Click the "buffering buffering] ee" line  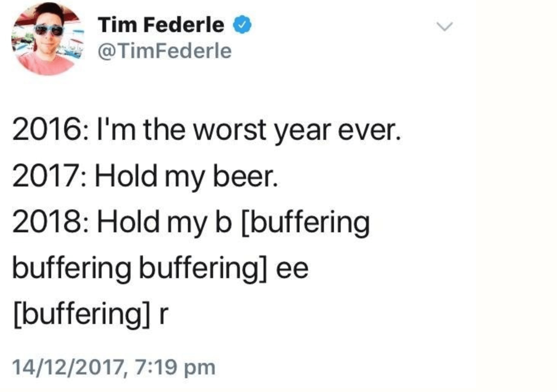(x=160, y=268)
